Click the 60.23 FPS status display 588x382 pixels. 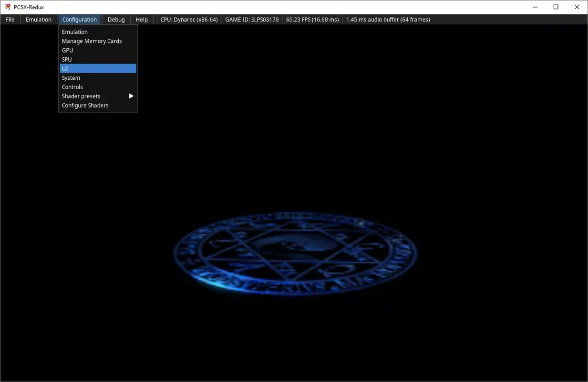point(312,19)
